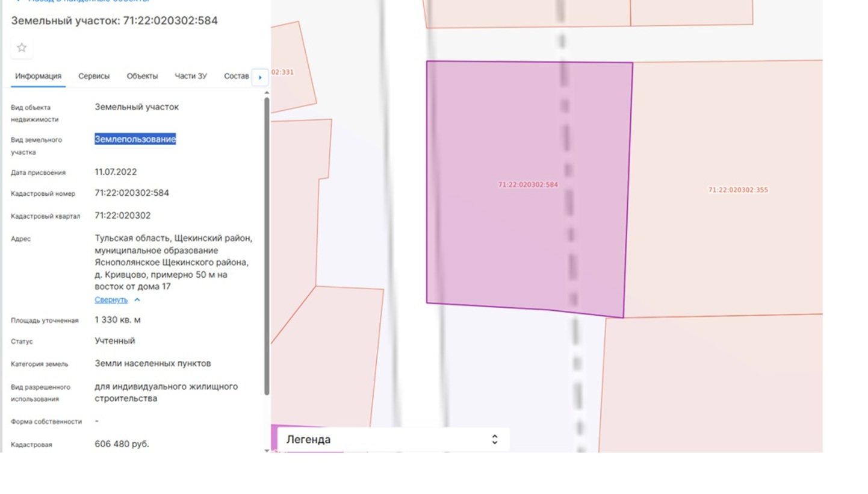868x494 pixels.
Task: Click the area value 1 330 кв. м
Action: [x=117, y=320]
